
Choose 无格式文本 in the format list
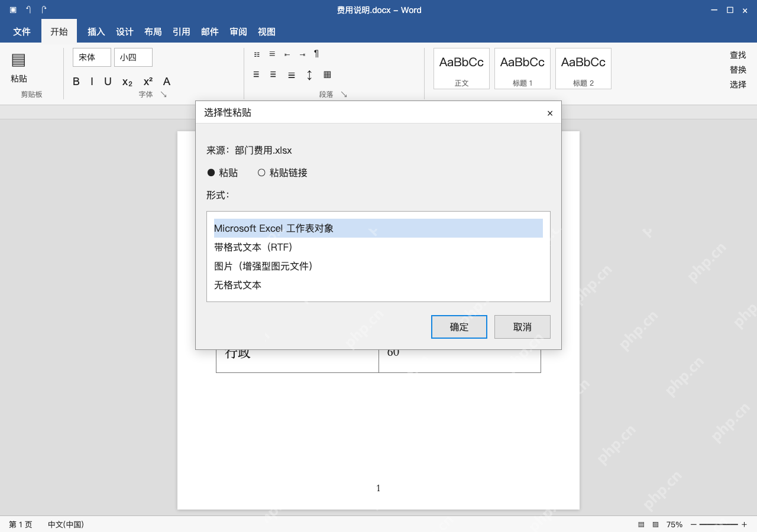(378, 285)
